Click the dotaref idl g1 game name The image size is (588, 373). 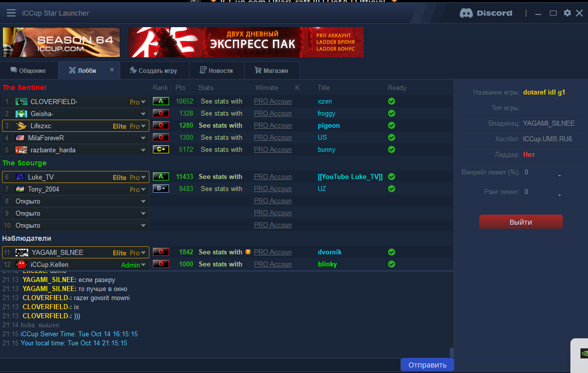pyautogui.click(x=544, y=92)
